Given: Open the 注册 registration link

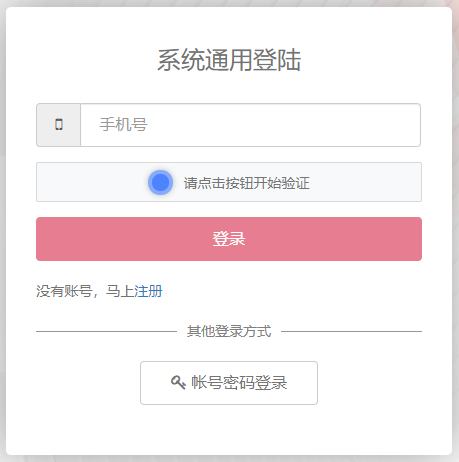Looking at the screenshot, I should pyautogui.click(x=148, y=291).
